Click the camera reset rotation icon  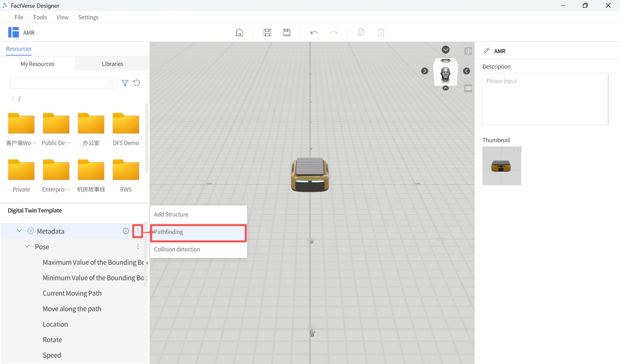(468, 51)
